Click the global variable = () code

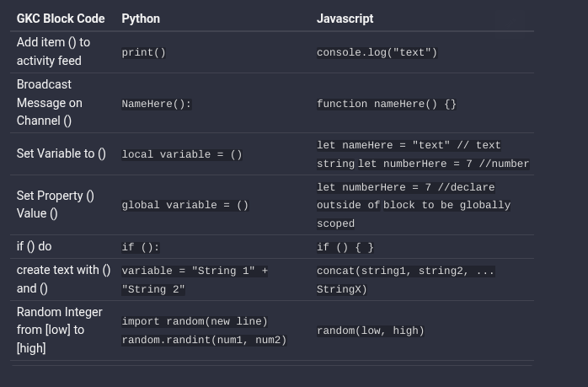(185, 205)
